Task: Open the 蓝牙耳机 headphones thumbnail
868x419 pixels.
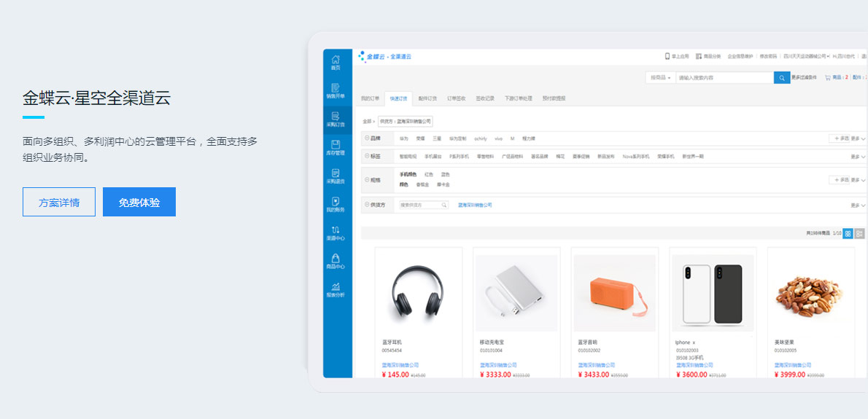Action: (419, 293)
